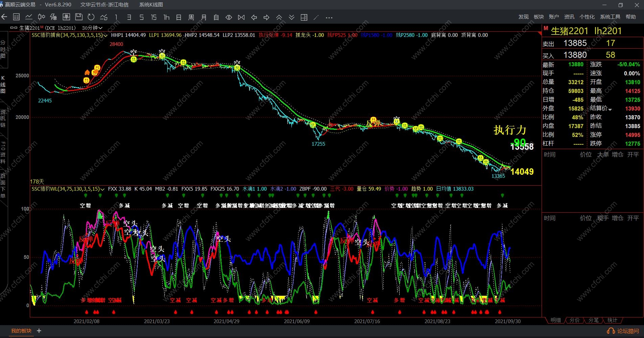
Task: Open the 系统工具 menu
Action: point(610,17)
